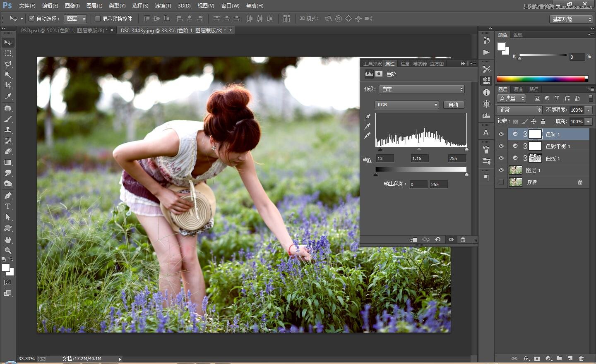596x364 pixels.
Task: Select the Zoom tool
Action: [7, 250]
